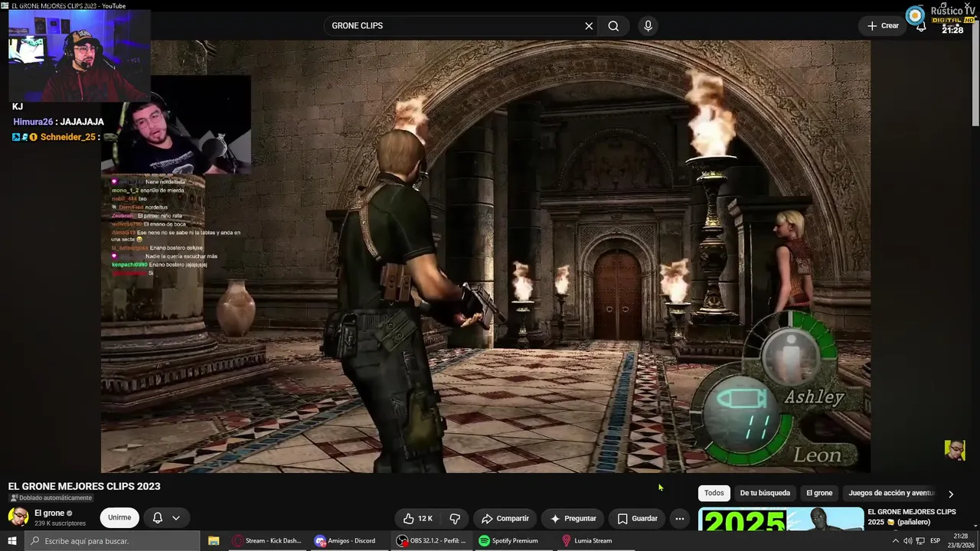Image resolution: width=980 pixels, height=551 pixels.
Task: Click the video title EL GRONE MEJORES CLIPS 2023
Action: pos(84,487)
